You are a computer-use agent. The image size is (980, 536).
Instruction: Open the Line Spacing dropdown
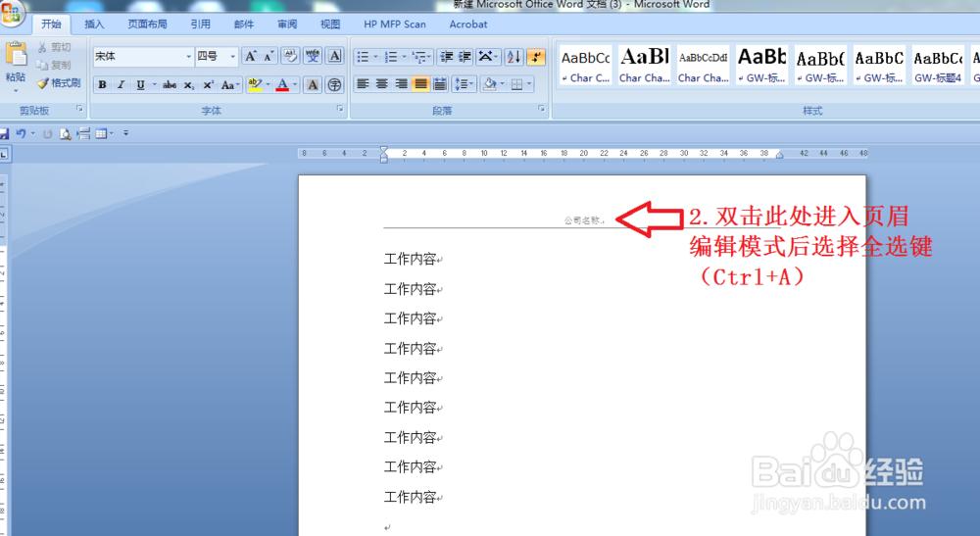pyautogui.click(x=464, y=83)
